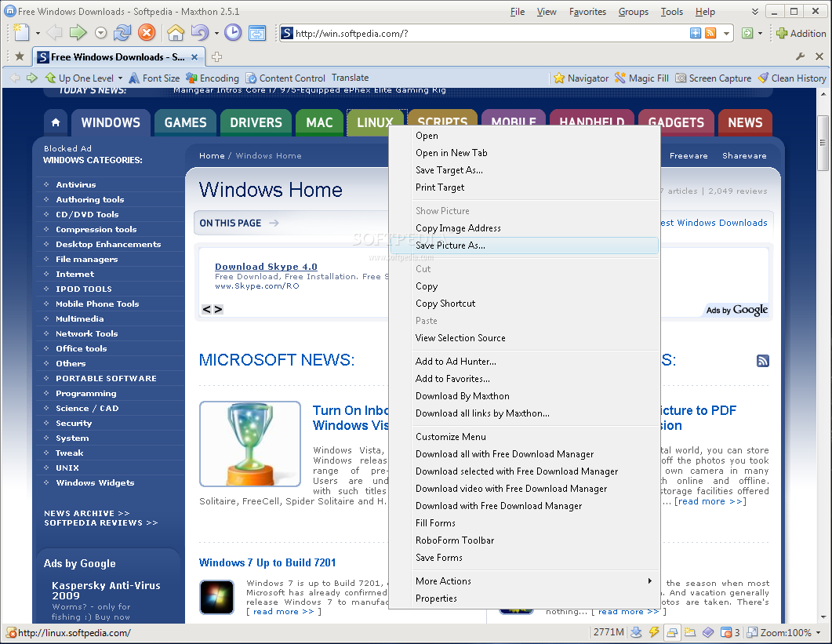Open the Content Control tool
The width and height of the screenshot is (832, 644).
click(285, 78)
